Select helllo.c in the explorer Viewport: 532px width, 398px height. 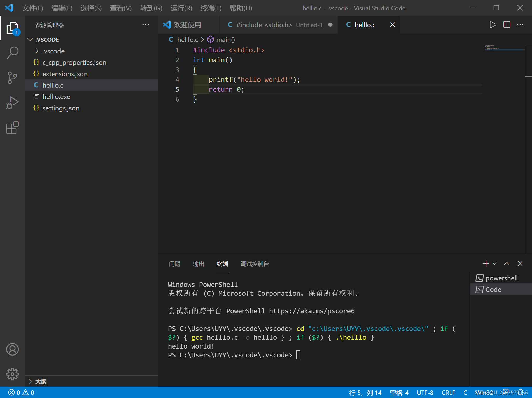click(91, 85)
